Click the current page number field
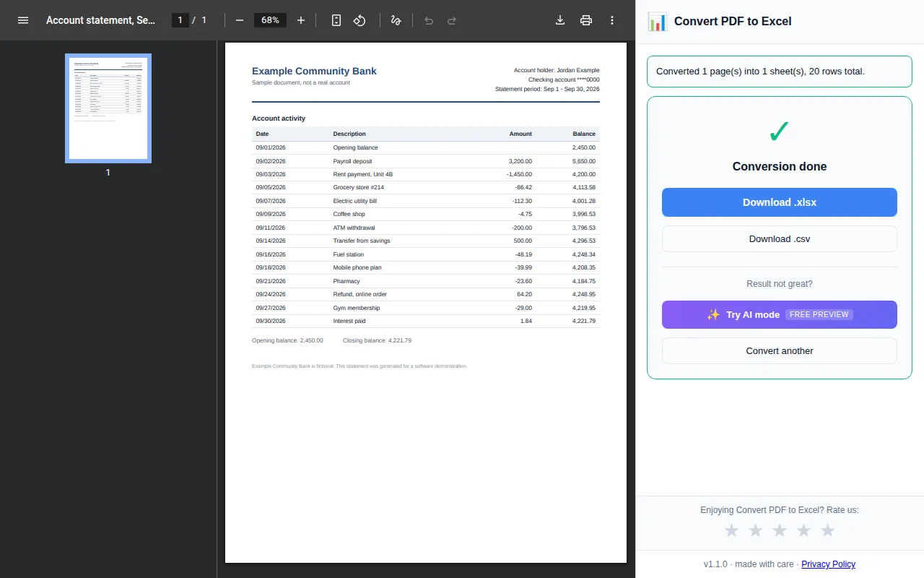 [180, 20]
